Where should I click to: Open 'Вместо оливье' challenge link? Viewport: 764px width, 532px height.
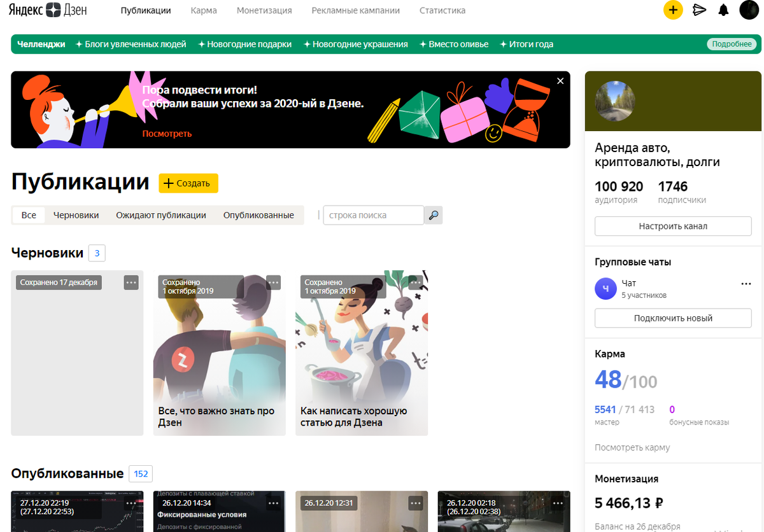click(454, 45)
